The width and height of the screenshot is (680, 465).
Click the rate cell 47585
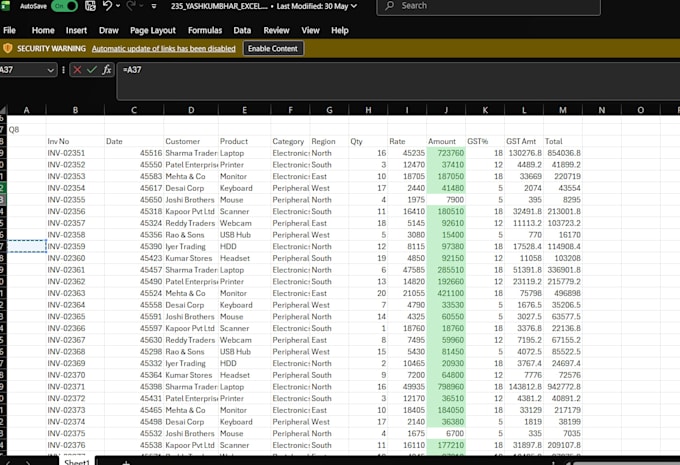coord(407,270)
